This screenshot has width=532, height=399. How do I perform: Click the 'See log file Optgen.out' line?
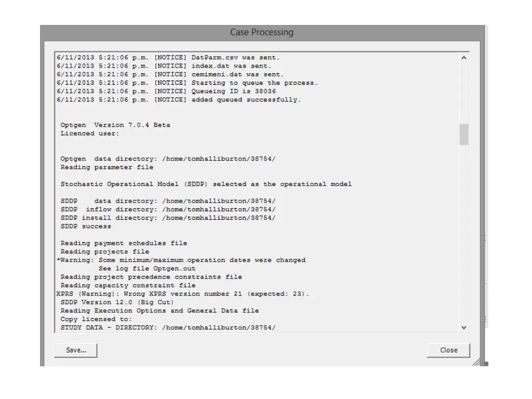pyautogui.click(x=147, y=269)
